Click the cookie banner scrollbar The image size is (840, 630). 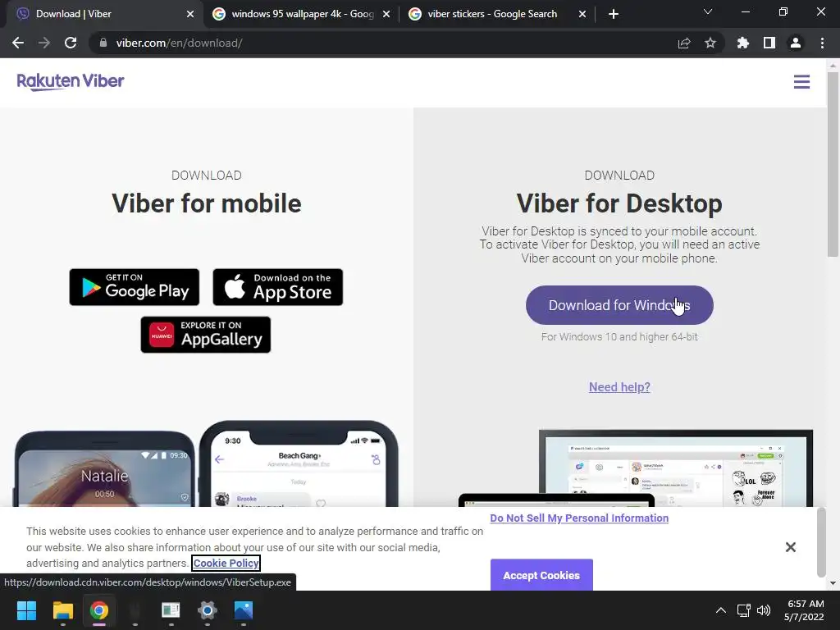(x=821, y=543)
